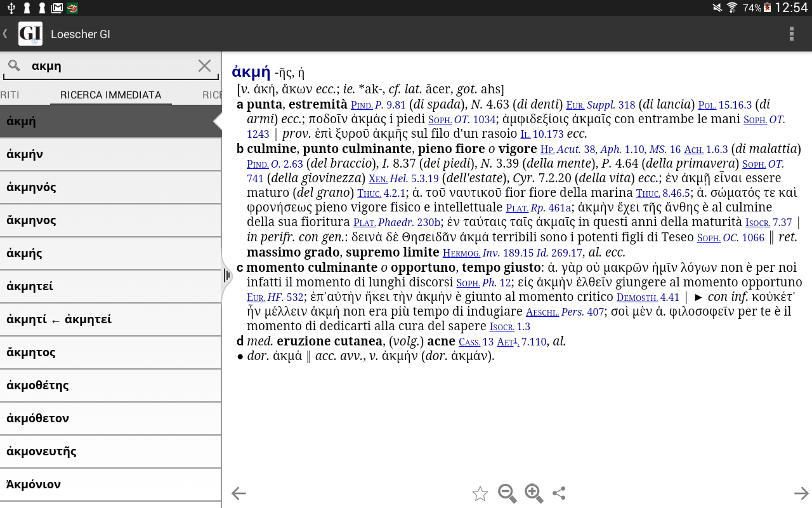The image size is (812, 508).
Task: Select the ἄκμηνος word list entry
Action: (x=110, y=220)
